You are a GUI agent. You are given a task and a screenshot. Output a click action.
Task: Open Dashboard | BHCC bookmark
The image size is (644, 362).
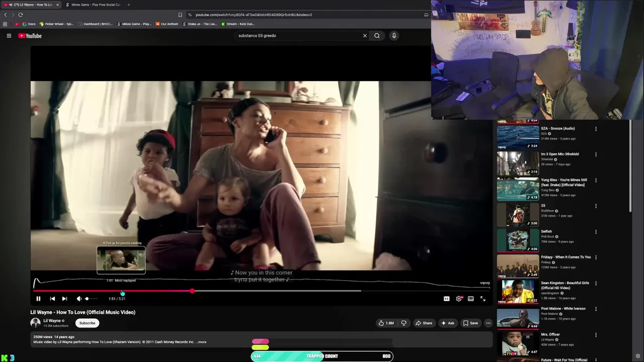pos(95,24)
